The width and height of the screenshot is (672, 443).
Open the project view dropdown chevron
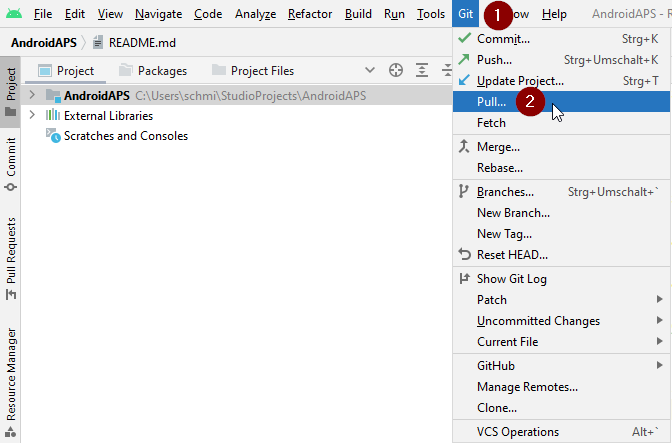369,70
